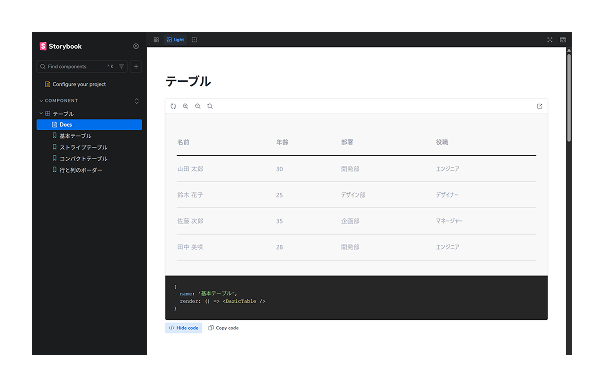The image size is (604, 387).
Task: Click the デザイナー role cell
Action: (x=447, y=195)
